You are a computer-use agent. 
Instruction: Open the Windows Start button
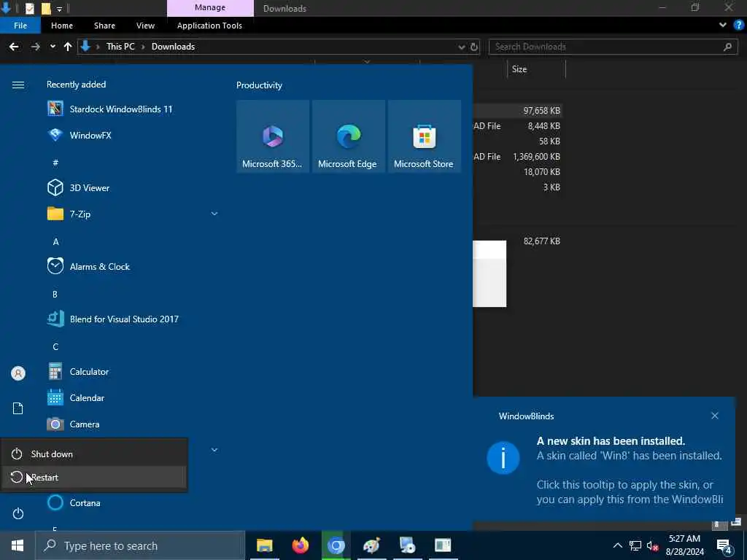pos(18,545)
